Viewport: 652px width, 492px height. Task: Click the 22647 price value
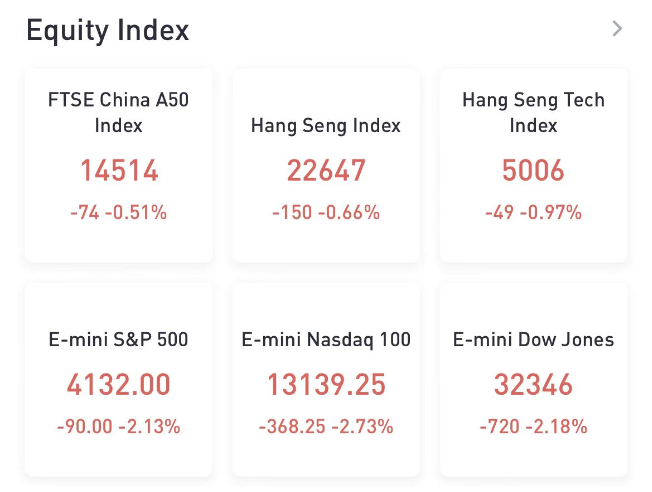point(326,171)
